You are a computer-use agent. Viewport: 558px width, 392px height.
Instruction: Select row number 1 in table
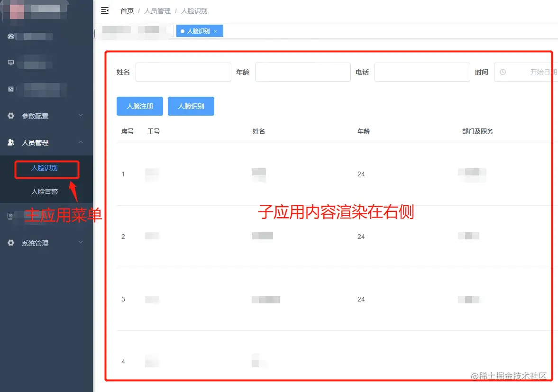[x=123, y=174]
